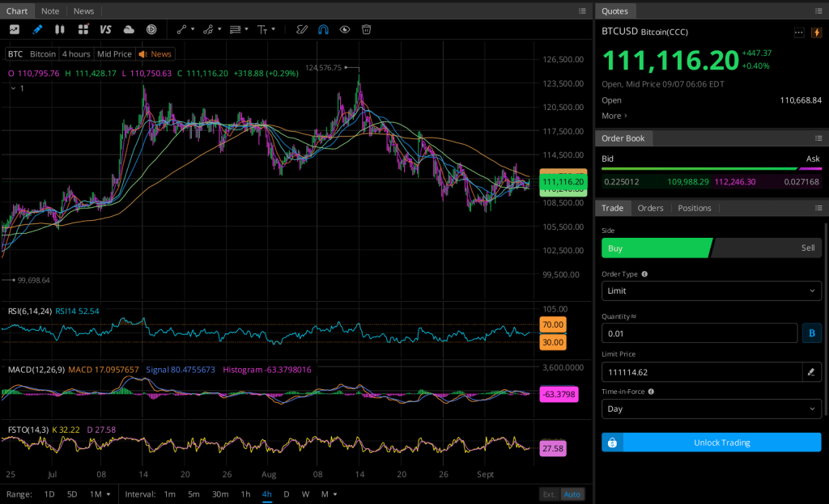Toggle drawings visibility with eye icon
Screen dimensions: 829x504
click(345, 29)
